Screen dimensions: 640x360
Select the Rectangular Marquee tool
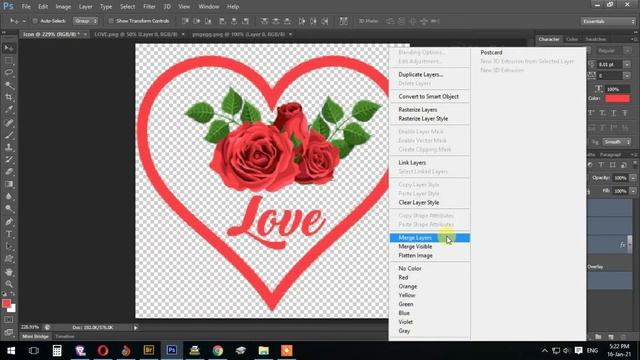pos(9,60)
